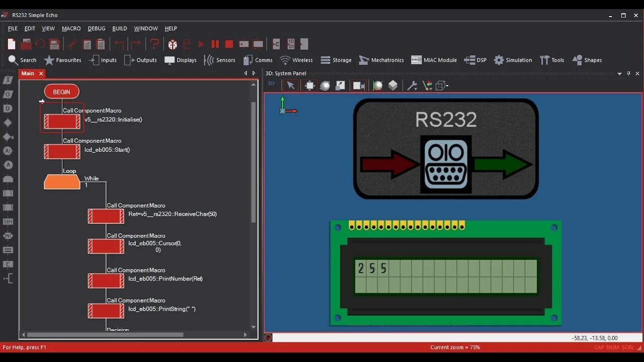Close the Main flowchart tab
The height and width of the screenshot is (362, 644).
pos(41,73)
